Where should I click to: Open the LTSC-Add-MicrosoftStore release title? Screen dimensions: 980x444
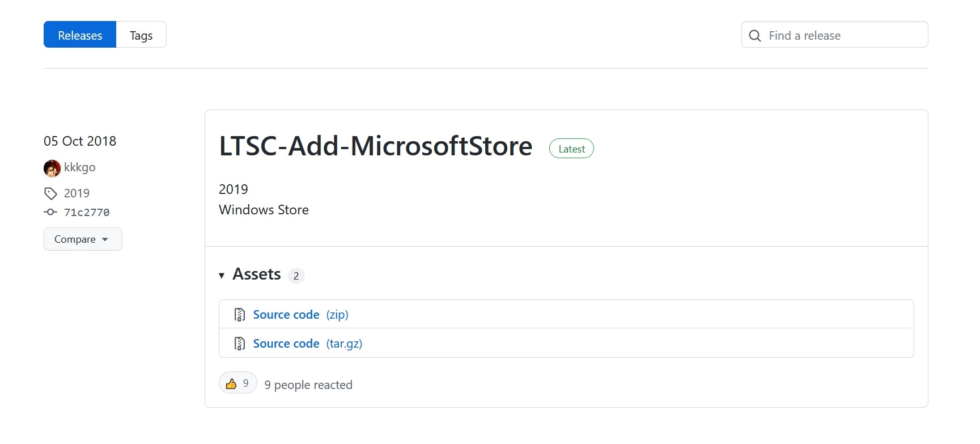[x=375, y=146]
